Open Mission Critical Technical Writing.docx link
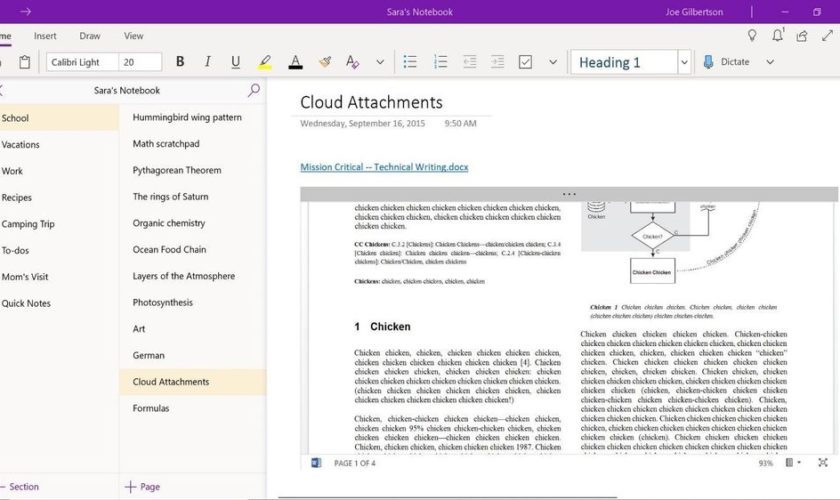Viewport: 840px width, 500px height. pos(384,167)
